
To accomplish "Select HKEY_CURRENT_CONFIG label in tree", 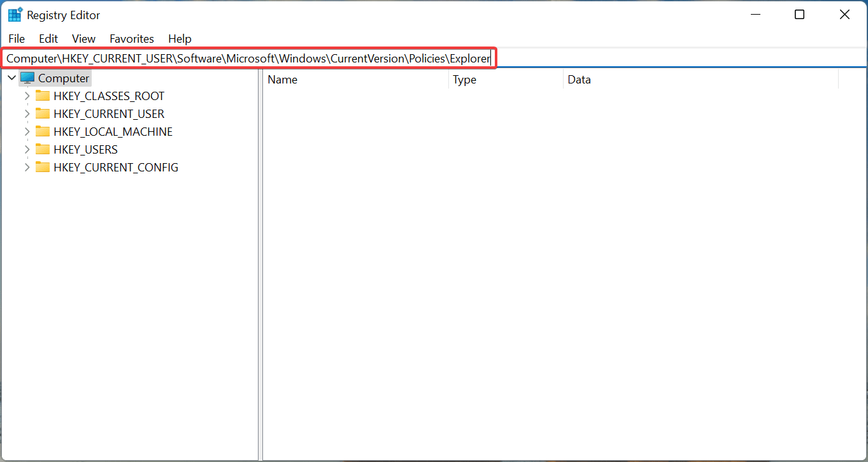I will tap(116, 168).
